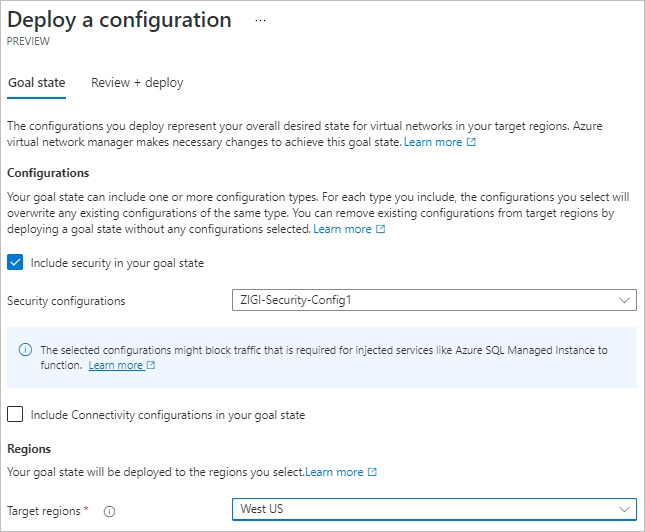Click external link icon in the SQL notice

tap(151, 365)
